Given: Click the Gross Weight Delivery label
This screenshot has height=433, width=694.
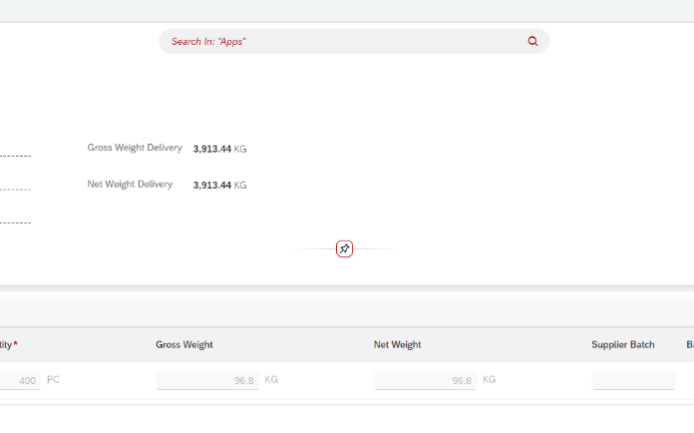Looking at the screenshot, I should click(134, 148).
